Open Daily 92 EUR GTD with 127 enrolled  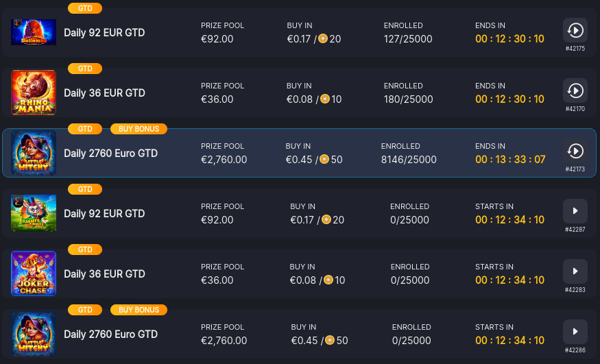[104, 33]
